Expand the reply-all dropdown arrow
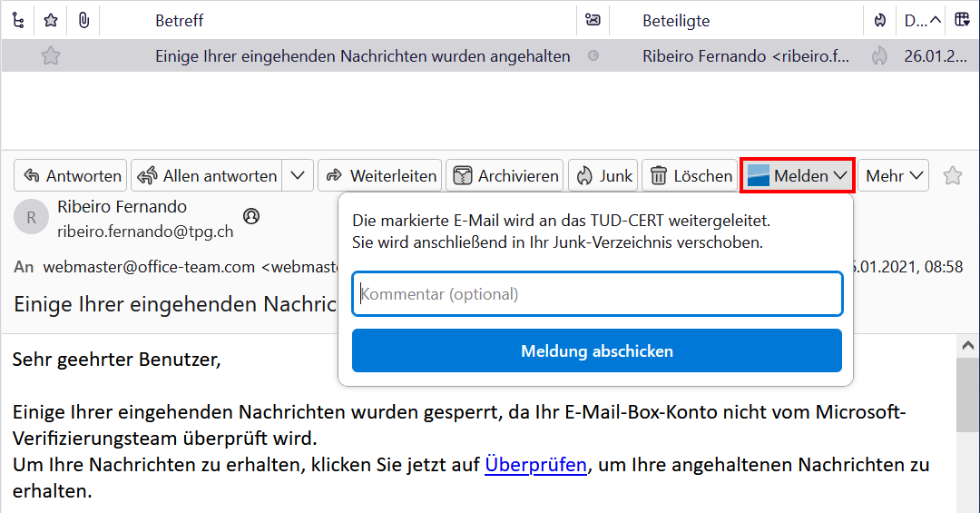The height and width of the screenshot is (513, 980). (299, 176)
